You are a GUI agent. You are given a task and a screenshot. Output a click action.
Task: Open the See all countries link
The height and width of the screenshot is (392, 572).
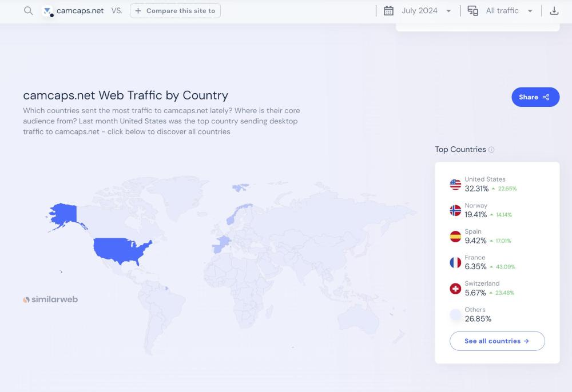pyautogui.click(x=496, y=341)
